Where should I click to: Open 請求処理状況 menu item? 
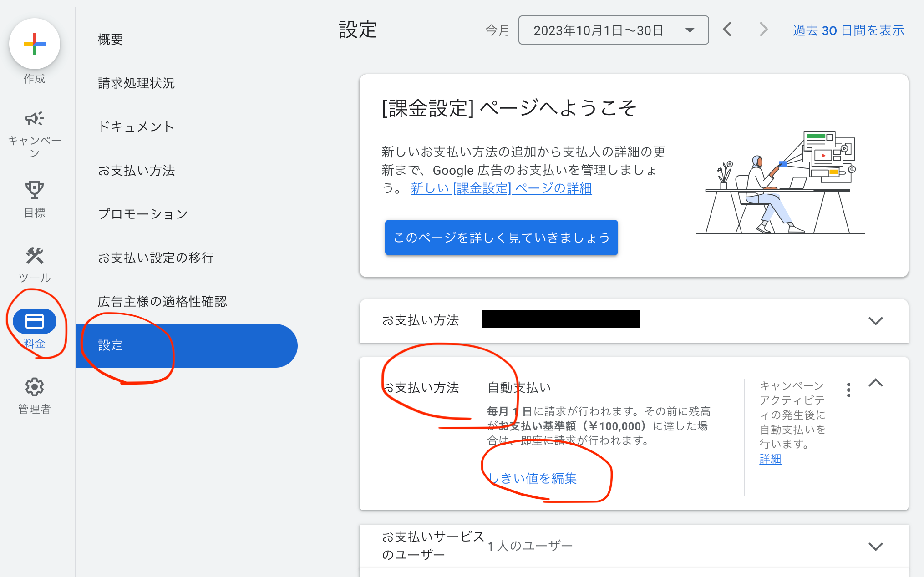[x=136, y=83]
